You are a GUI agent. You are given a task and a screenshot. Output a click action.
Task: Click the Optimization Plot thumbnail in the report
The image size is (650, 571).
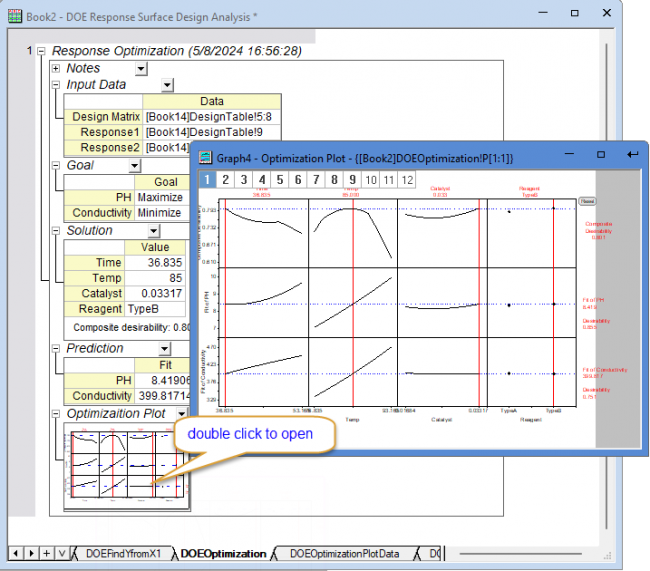tap(126, 467)
